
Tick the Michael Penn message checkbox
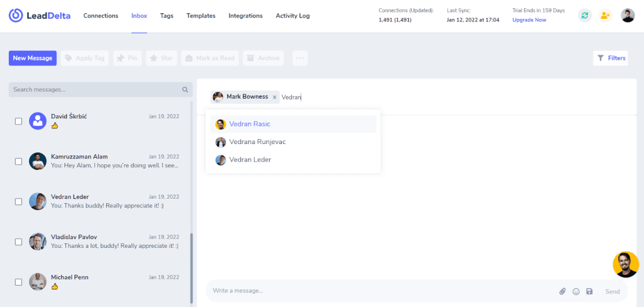[18, 282]
